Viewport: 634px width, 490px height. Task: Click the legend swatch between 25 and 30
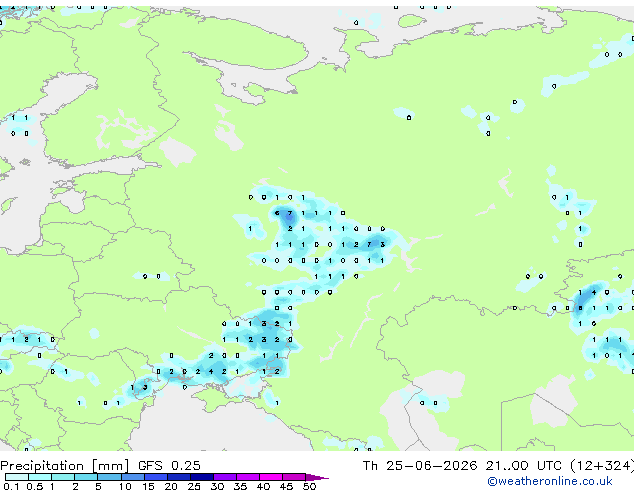(x=201, y=477)
